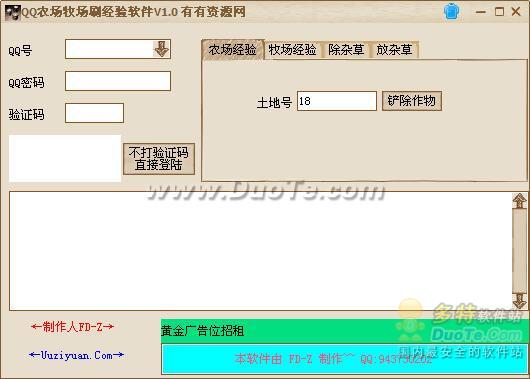Focus the QQ密码 input field
The image size is (530, 379).
pyautogui.click(x=118, y=81)
